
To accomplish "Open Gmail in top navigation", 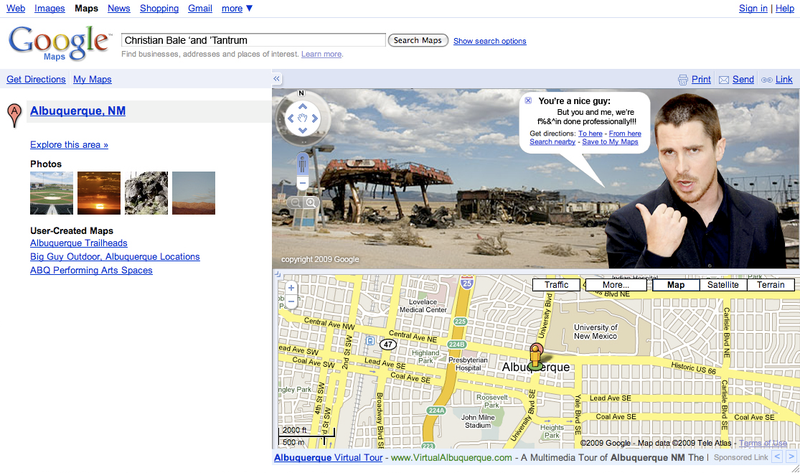I will pyautogui.click(x=200, y=8).
